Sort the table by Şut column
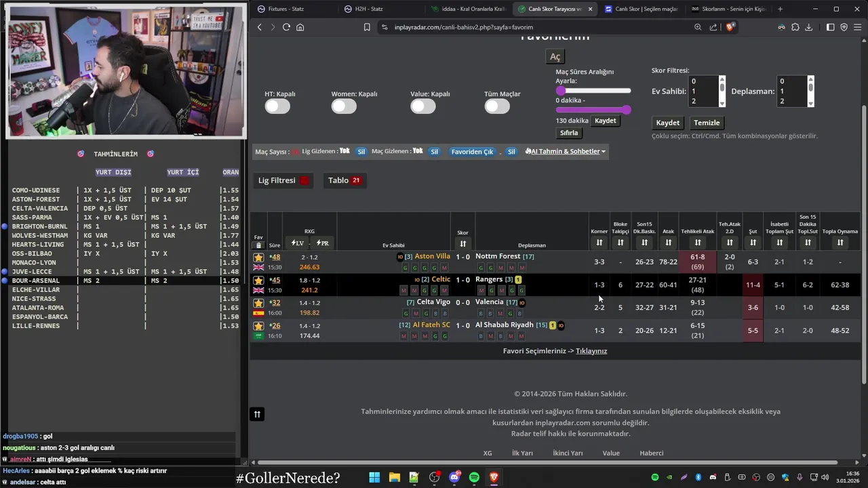The width and height of the screenshot is (868, 488). pos(753,243)
